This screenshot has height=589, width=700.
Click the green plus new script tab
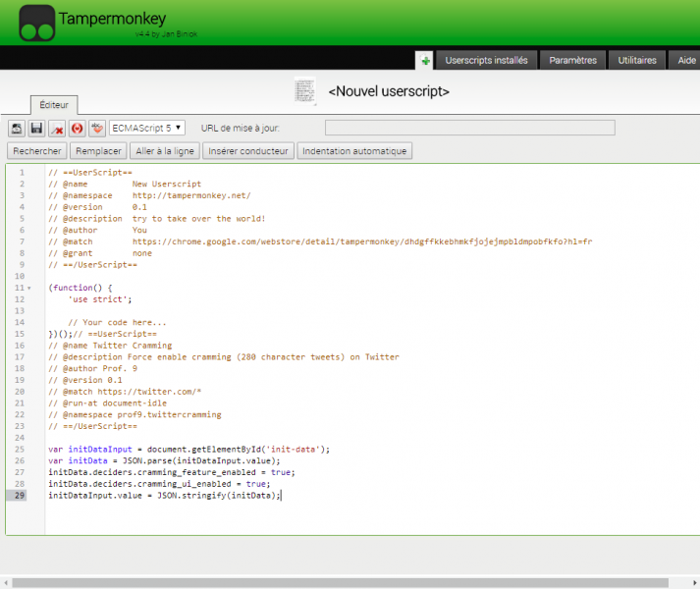pos(425,60)
